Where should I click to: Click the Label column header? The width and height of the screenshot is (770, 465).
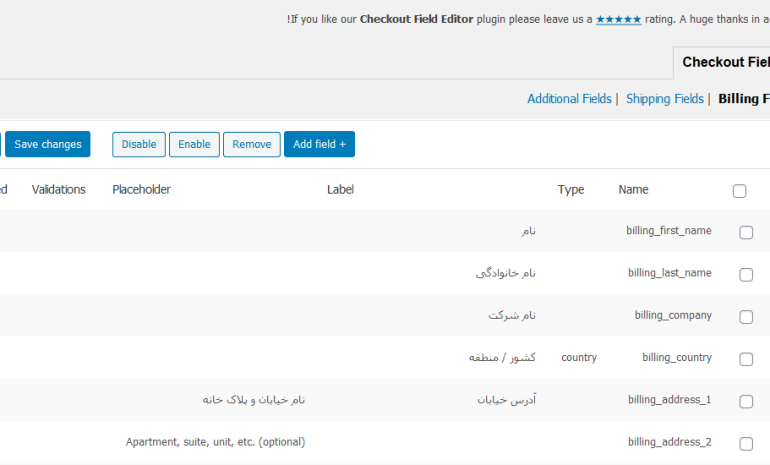[x=340, y=190]
